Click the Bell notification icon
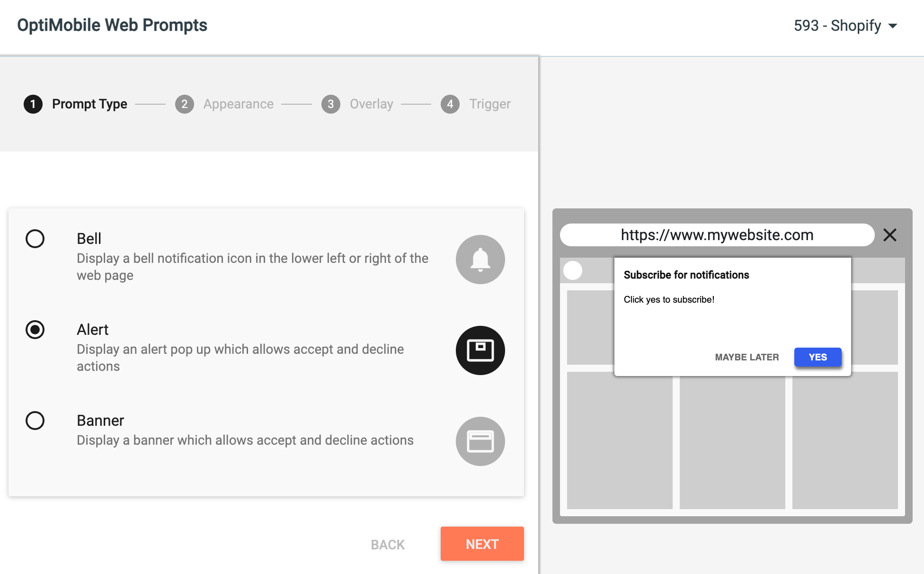This screenshot has height=574, width=924. click(480, 260)
